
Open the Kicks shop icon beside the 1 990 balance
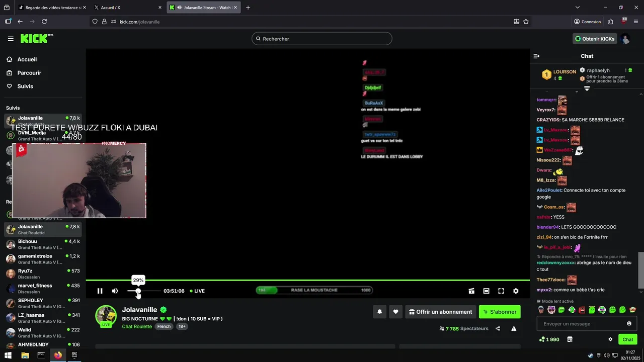(570, 339)
